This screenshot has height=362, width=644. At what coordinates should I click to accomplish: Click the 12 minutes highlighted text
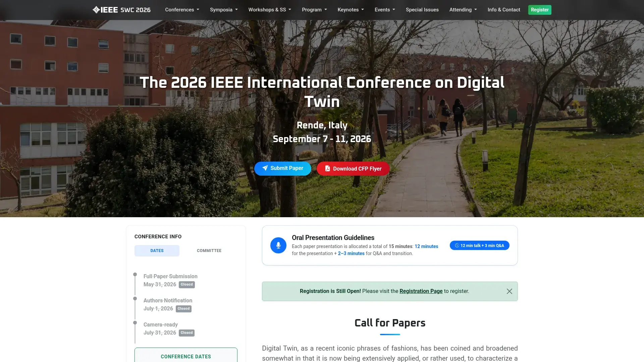pos(426,246)
